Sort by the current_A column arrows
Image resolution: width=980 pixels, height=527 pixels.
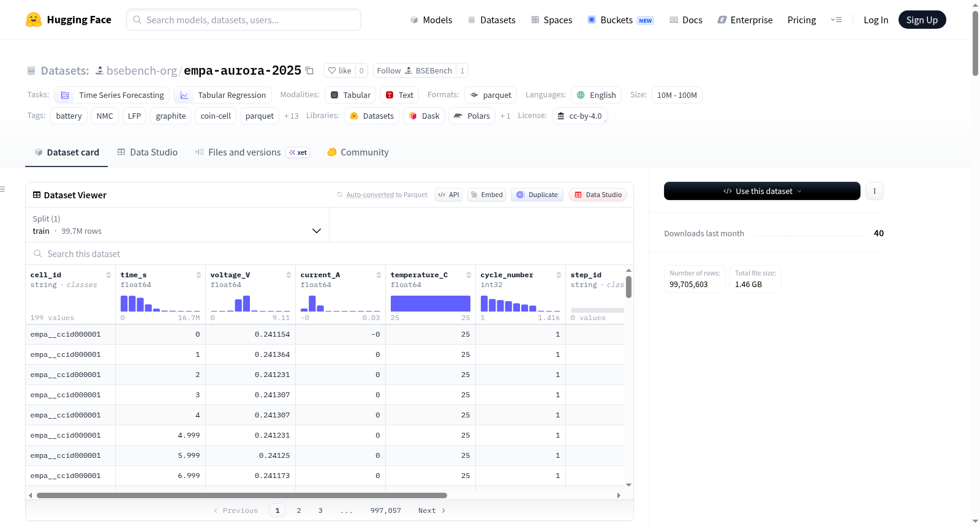point(379,275)
